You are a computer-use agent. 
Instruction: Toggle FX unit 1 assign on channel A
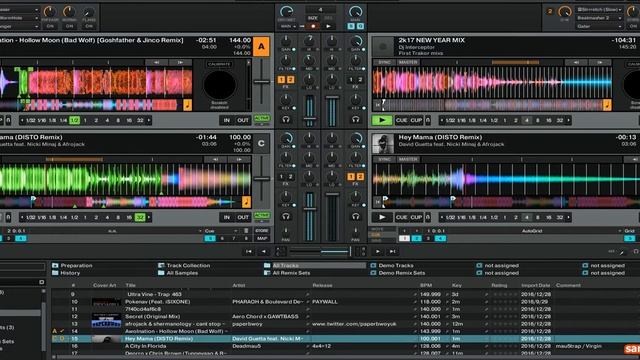click(281, 80)
